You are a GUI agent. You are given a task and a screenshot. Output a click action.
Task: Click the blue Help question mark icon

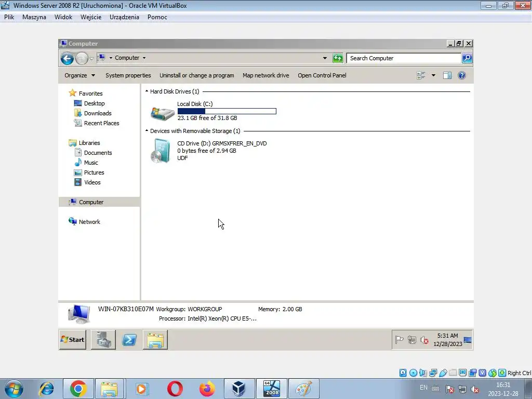point(461,75)
